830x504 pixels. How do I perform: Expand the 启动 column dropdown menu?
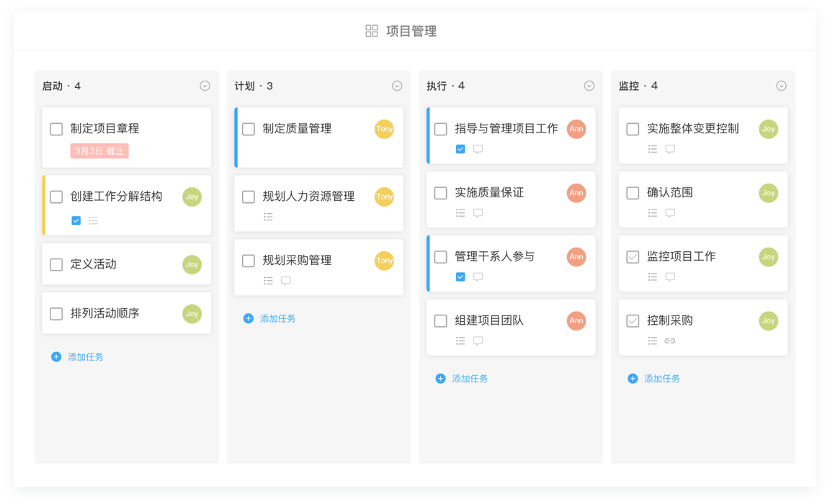click(205, 86)
